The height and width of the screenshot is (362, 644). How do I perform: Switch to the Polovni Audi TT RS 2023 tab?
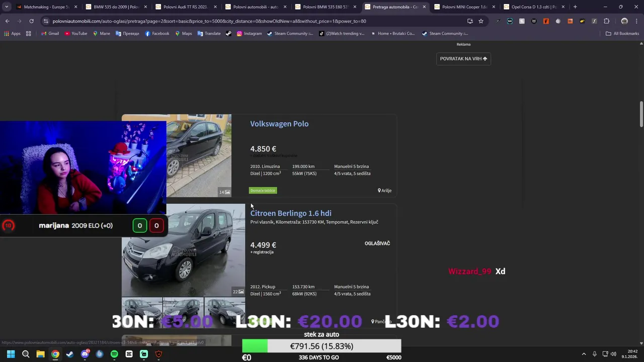185,7
